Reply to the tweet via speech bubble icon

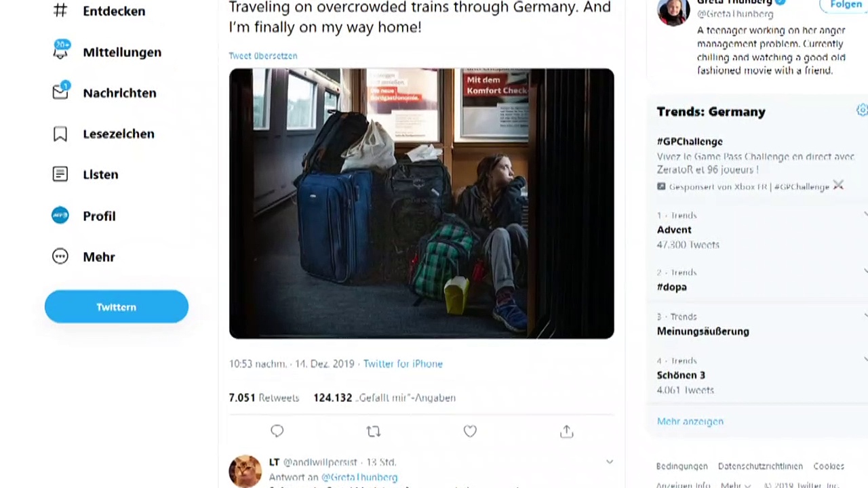[x=277, y=431]
